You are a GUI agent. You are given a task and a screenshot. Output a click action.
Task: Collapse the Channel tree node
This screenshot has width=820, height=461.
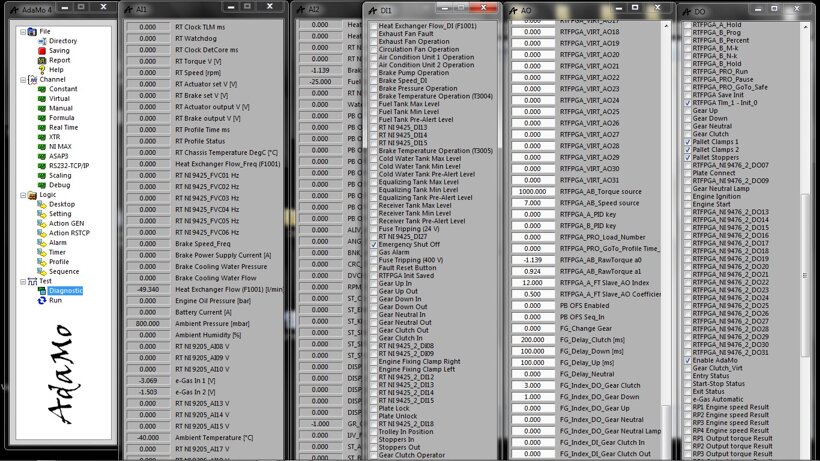click(x=22, y=79)
